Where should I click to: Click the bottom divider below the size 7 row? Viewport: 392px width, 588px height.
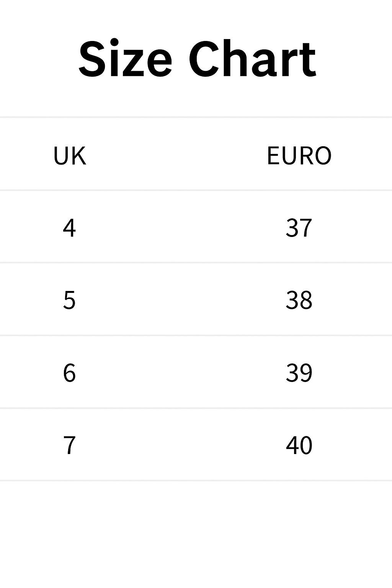coord(196,480)
